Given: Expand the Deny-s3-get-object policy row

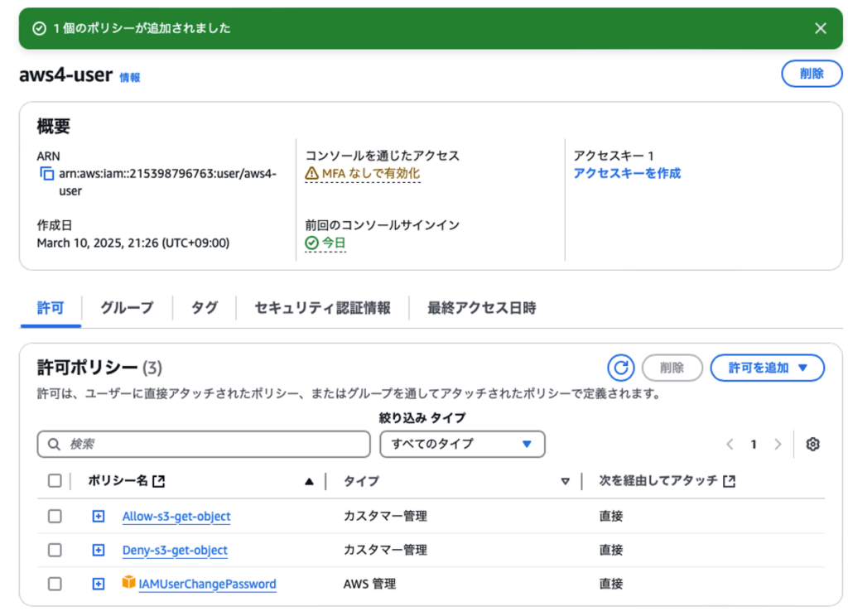Looking at the screenshot, I should 98,550.
